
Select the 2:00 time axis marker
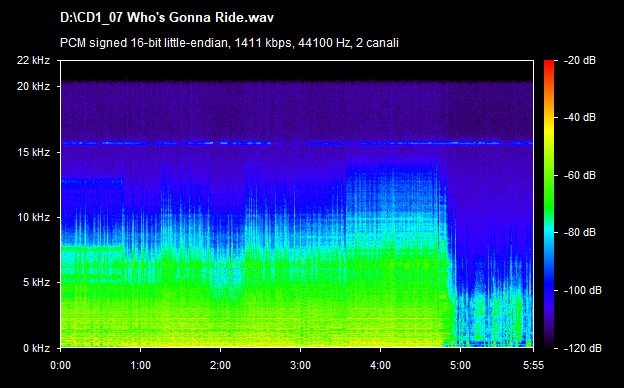(220, 365)
